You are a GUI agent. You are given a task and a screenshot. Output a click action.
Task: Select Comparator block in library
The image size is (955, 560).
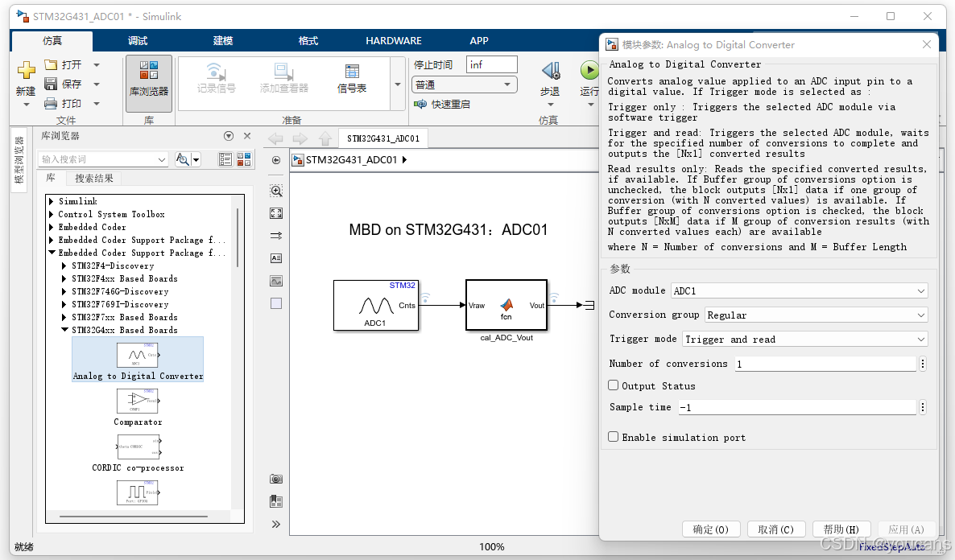click(138, 407)
